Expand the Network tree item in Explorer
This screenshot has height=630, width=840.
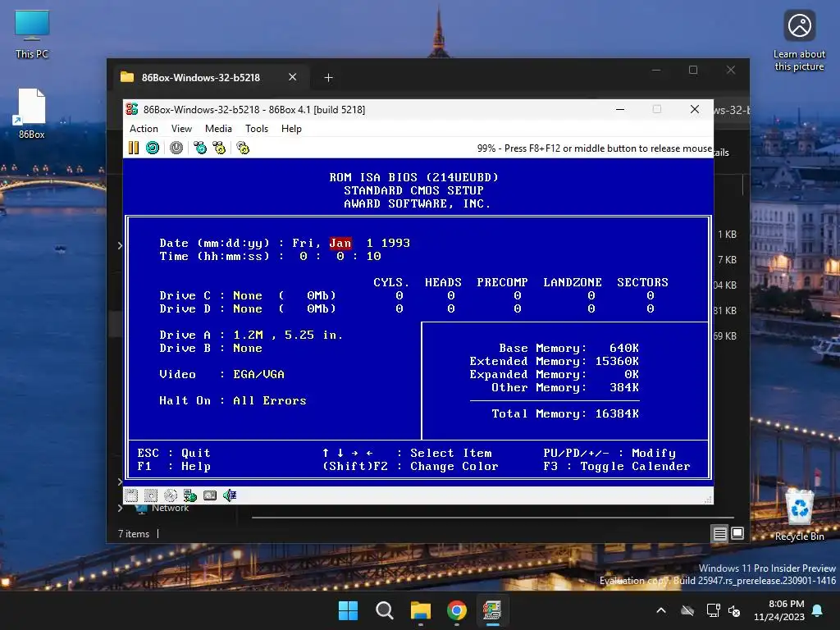(120, 508)
